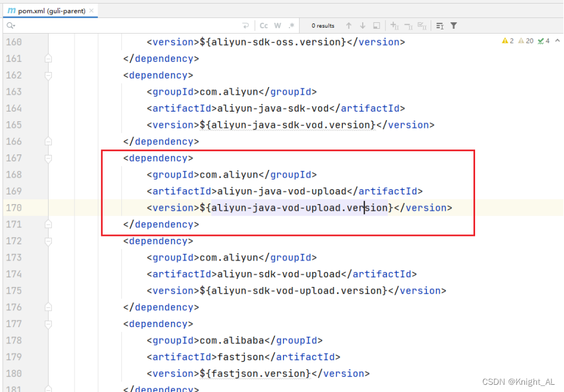Click ${aliyun-sdk-oss.version} text on line 160

[x=273, y=42]
